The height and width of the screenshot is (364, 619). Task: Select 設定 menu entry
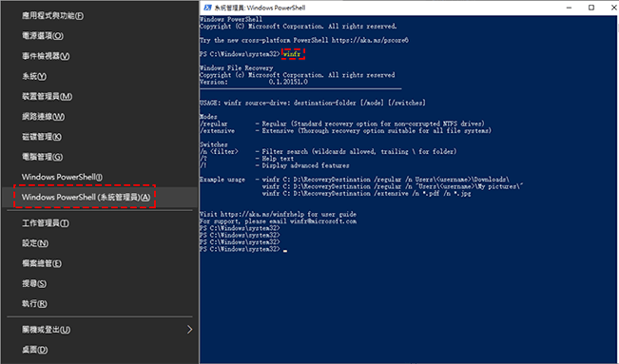pyautogui.click(x=35, y=243)
